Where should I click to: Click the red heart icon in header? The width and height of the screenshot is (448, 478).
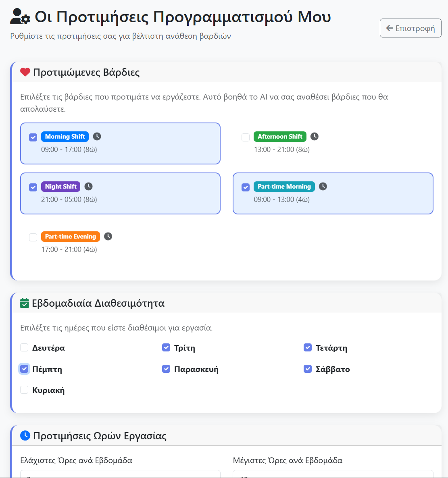click(25, 73)
